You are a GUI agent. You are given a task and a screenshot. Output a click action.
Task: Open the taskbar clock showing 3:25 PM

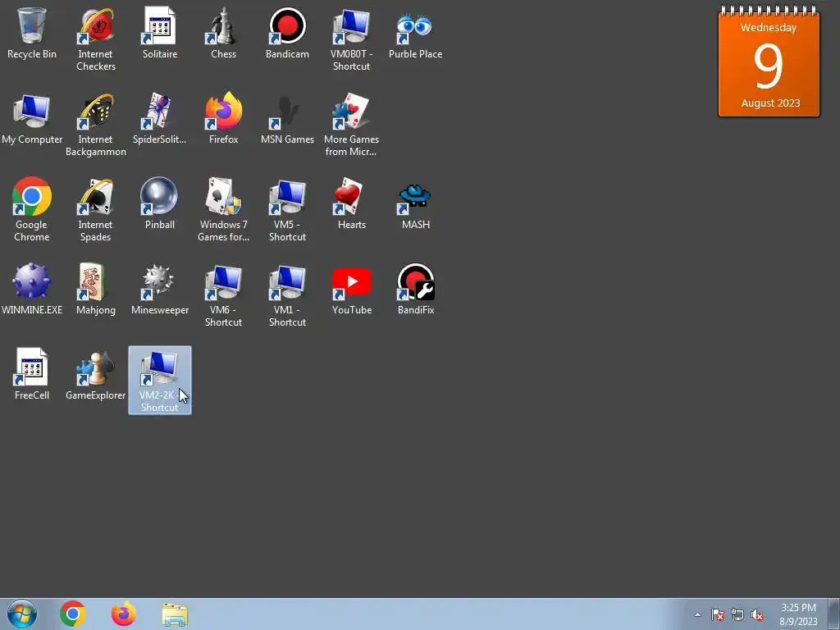pos(798,614)
